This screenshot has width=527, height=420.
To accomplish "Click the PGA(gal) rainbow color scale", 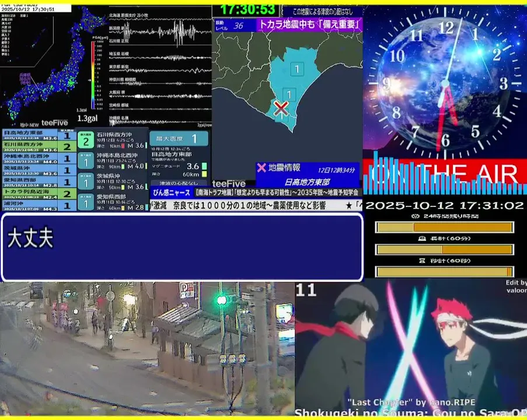I will pyautogui.click(x=93, y=75).
